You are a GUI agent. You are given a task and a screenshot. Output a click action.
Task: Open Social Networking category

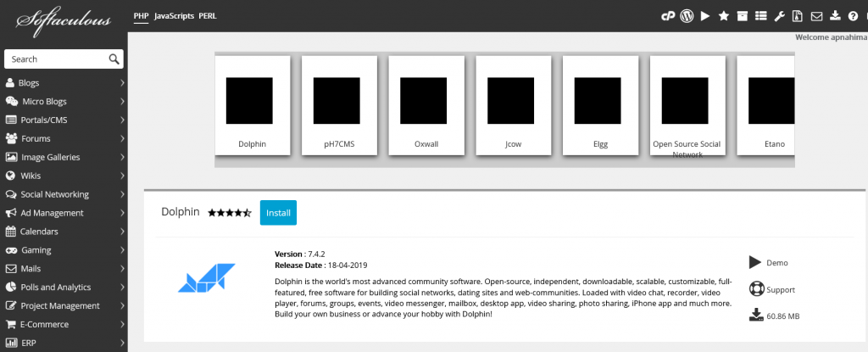click(x=55, y=194)
